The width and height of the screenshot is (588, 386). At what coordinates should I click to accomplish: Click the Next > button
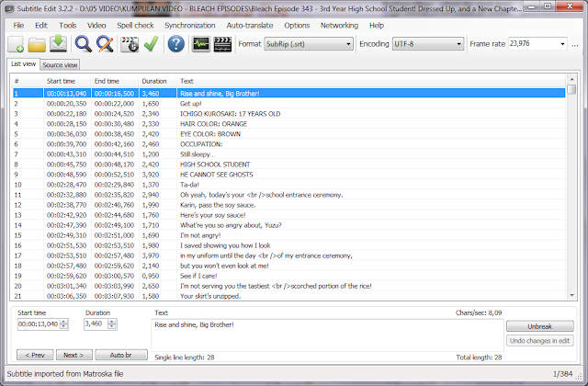pos(73,355)
